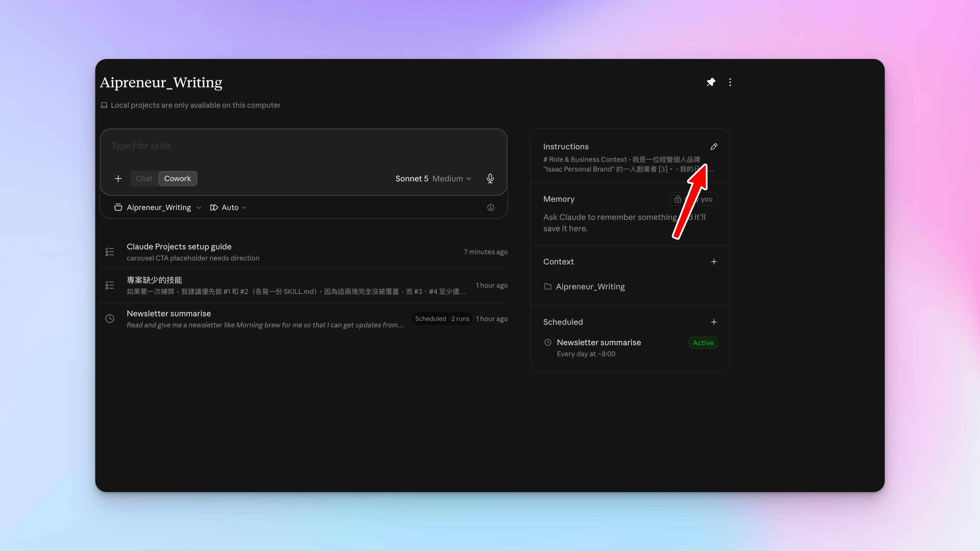Click the plus attachment icon in the prompt box

(x=118, y=178)
